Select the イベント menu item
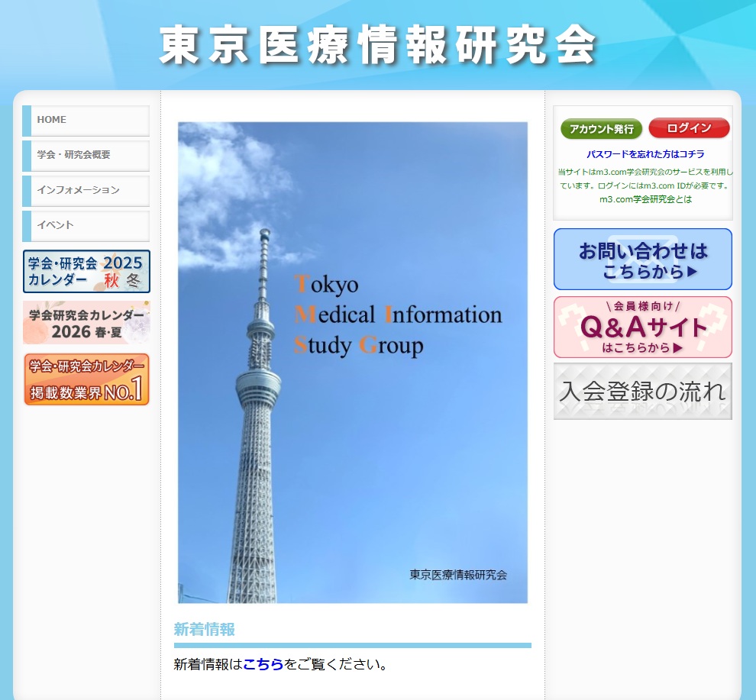Image resolution: width=756 pixels, height=700 pixels. pos(86,225)
